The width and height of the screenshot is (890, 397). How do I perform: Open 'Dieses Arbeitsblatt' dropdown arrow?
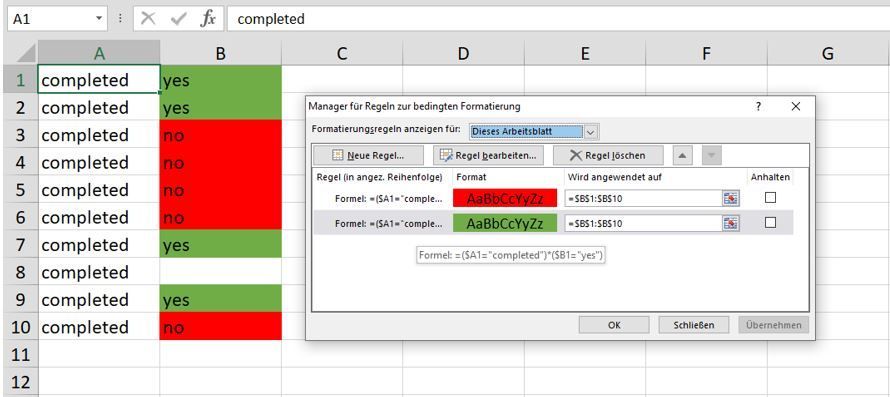(591, 132)
